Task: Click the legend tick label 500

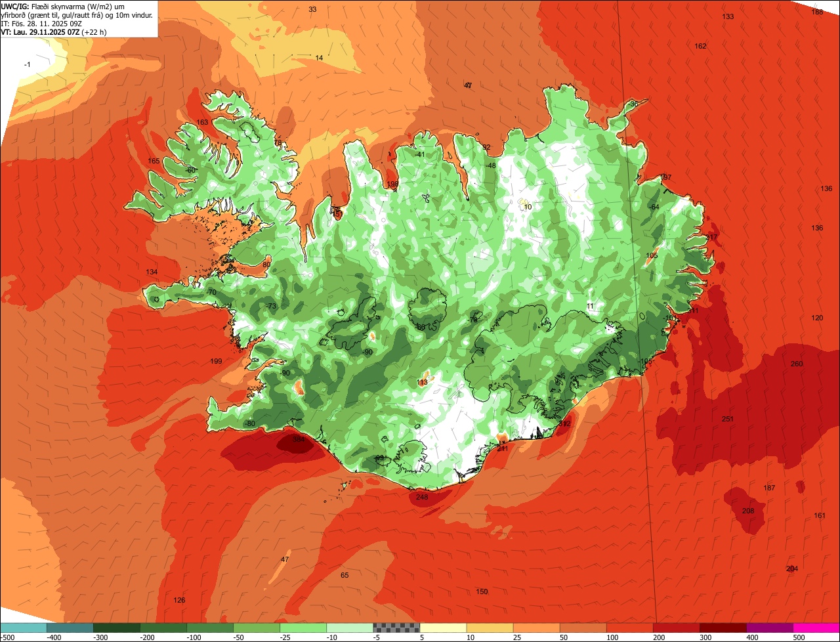Action: pyautogui.click(x=799, y=637)
